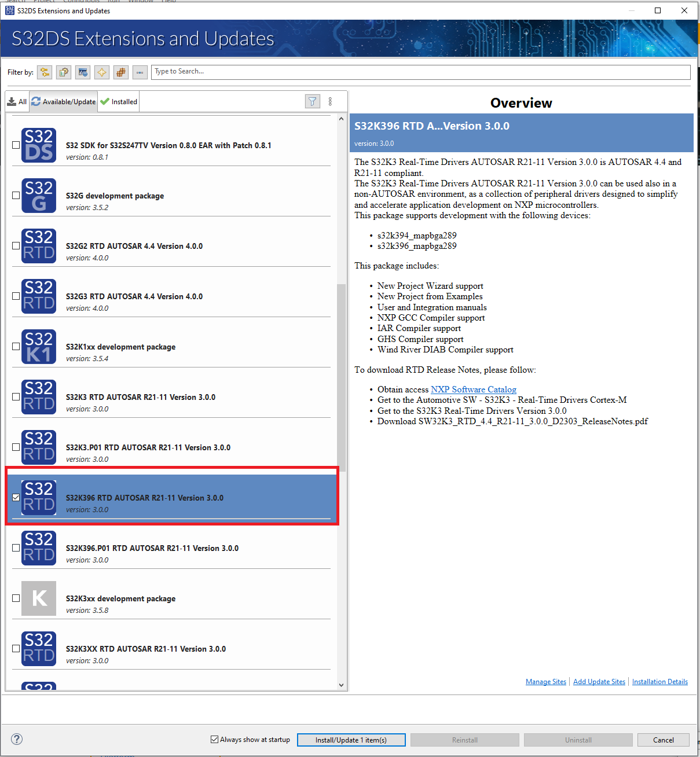
Task: Focus the Type to Search field
Action: click(420, 72)
